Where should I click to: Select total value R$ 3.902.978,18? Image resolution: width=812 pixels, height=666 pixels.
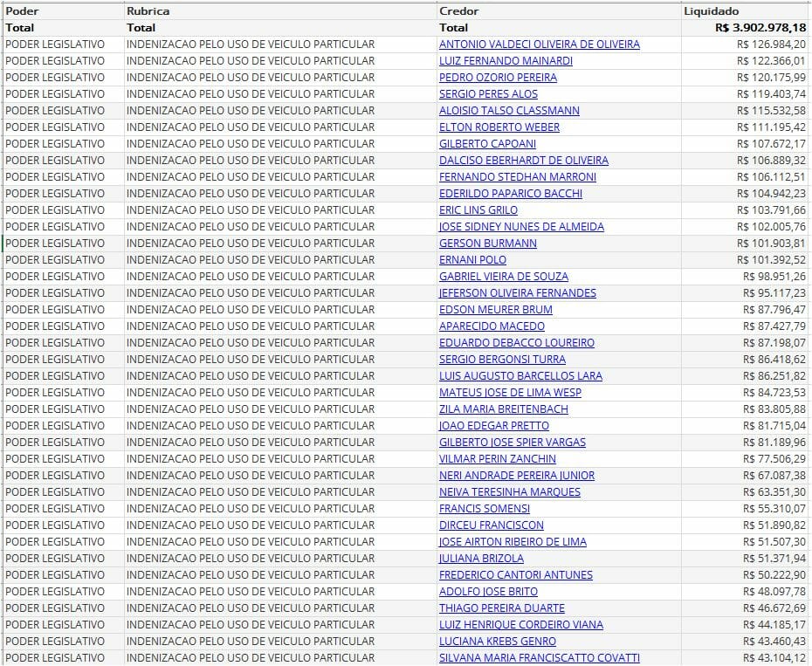coord(760,28)
